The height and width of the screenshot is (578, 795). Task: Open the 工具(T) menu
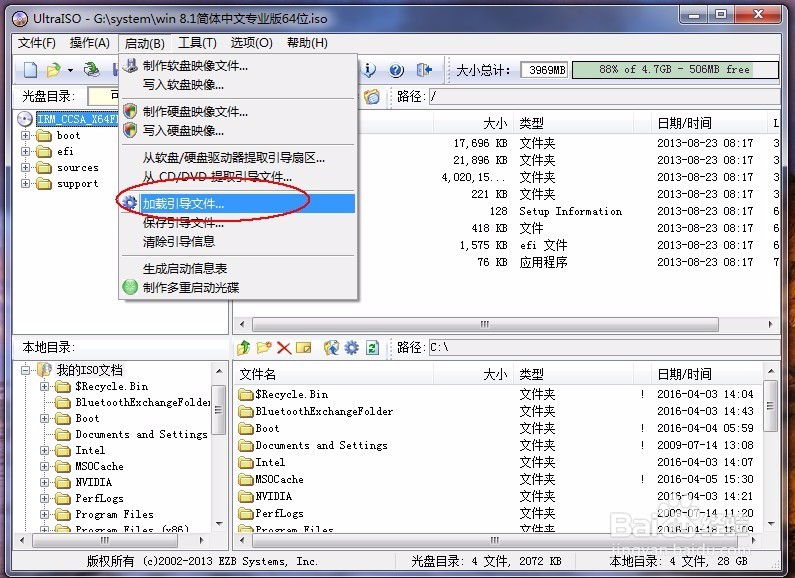pyautogui.click(x=197, y=43)
